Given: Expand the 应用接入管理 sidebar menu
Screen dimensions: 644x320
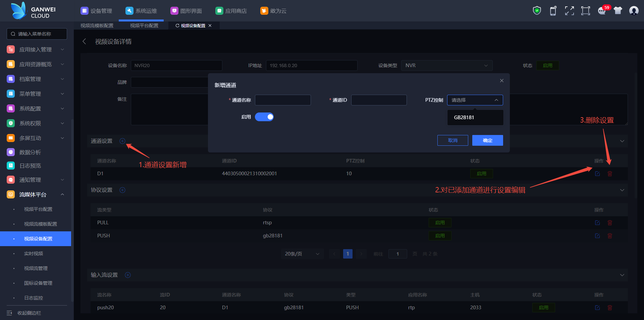Looking at the screenshot, I should pos(36,50).
